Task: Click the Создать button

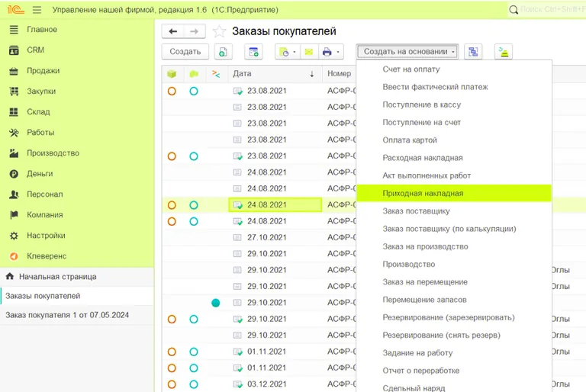Action: pyautogui.click(x=185, y=52)
